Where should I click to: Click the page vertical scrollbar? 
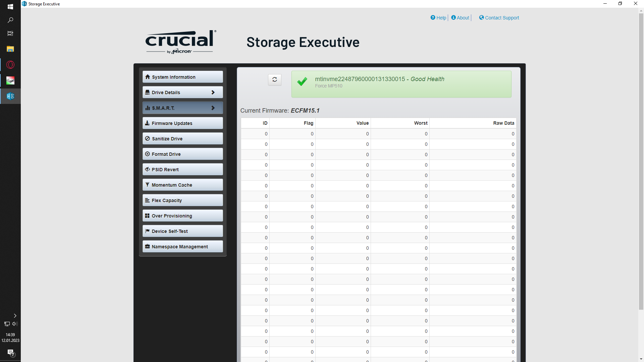(x=641, y=161)
